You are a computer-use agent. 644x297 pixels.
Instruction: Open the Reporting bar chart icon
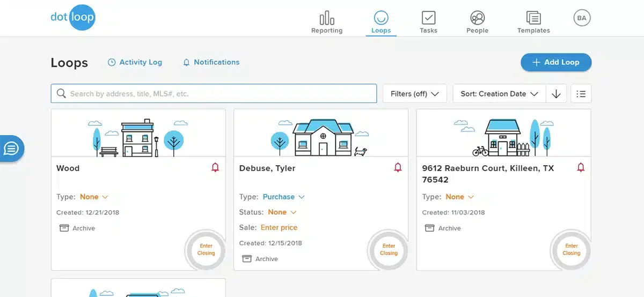[327, 18]
